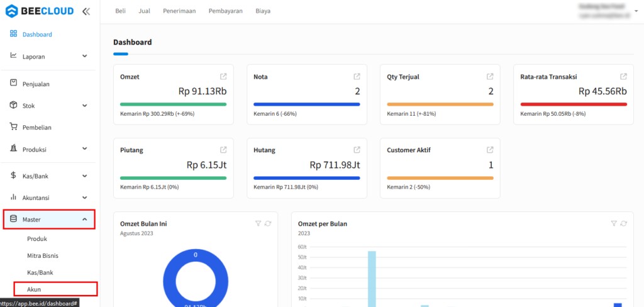Select Kas/Bank under Master submenu

(40, 272)
